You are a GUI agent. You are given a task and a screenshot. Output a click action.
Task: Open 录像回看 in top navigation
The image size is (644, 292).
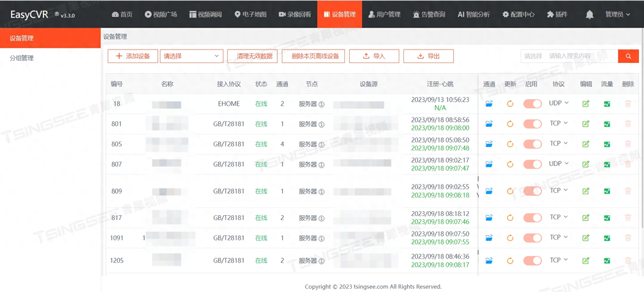point(295,14)
